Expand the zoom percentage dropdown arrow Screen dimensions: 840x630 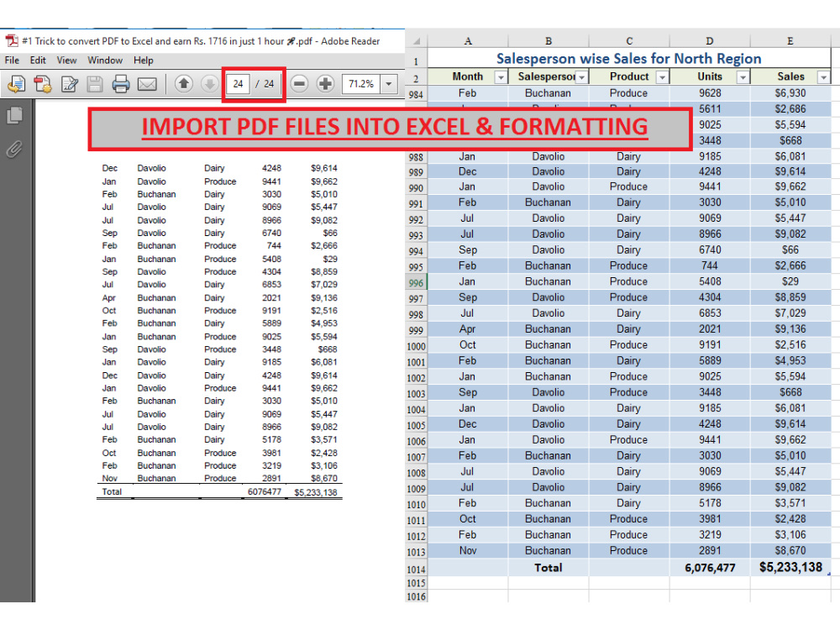(389, 83)
